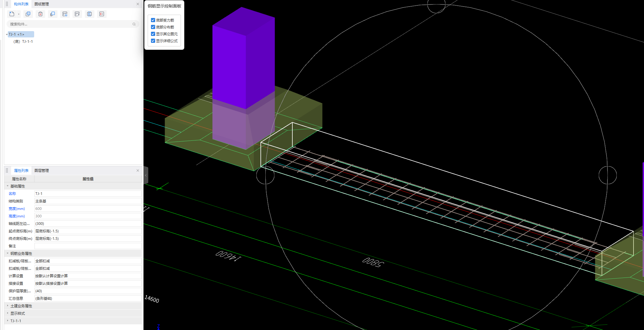Click the 属性值 column header
Viewport: 644px width, 330px height.
point(88,179)
